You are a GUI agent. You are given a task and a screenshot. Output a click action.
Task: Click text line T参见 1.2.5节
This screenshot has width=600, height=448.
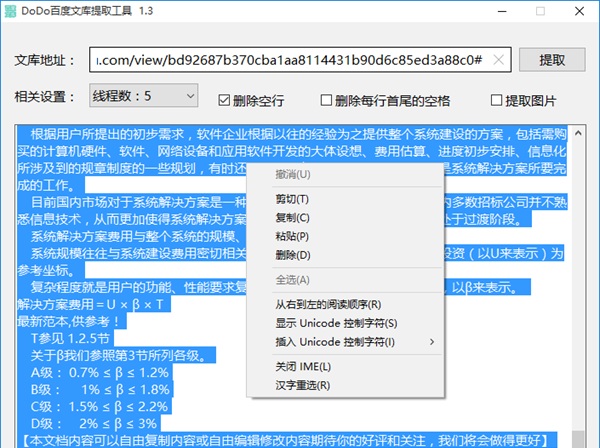tap(70, 339)
